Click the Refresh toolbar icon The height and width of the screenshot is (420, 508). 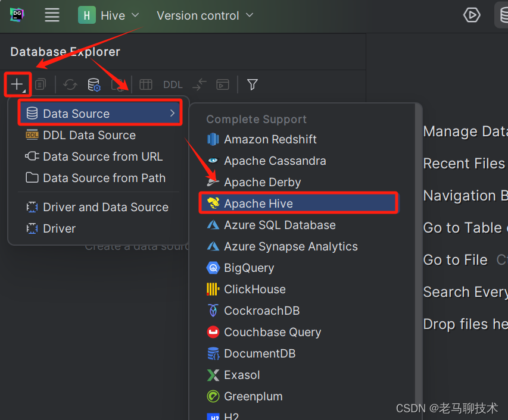(70, 85)
